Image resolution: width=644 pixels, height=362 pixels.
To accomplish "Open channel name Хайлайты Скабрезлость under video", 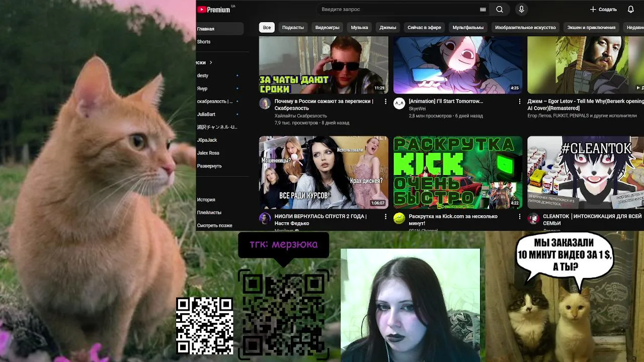I will coord(300,116).
